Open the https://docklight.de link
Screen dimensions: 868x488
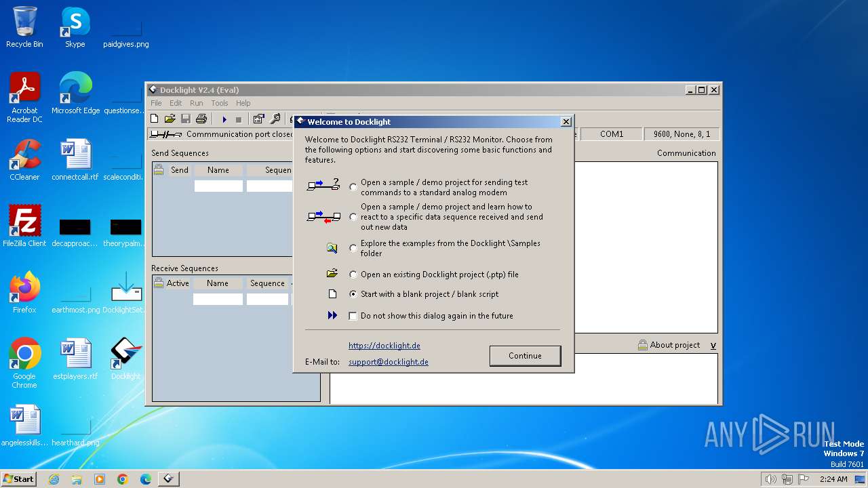(384, 346)
